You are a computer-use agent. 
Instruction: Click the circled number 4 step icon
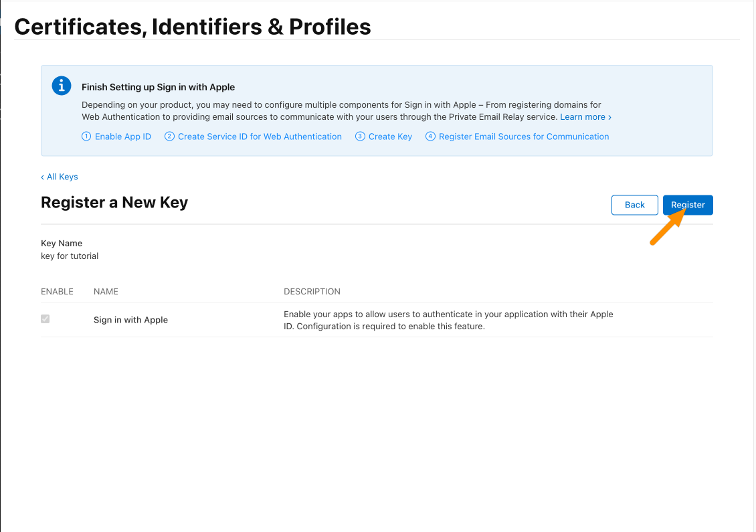coord(430,137)
